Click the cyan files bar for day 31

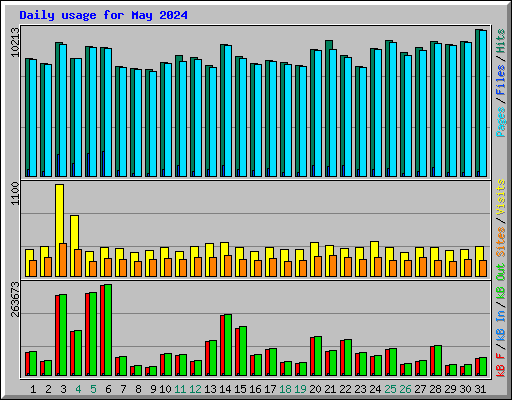click(483, 103)
